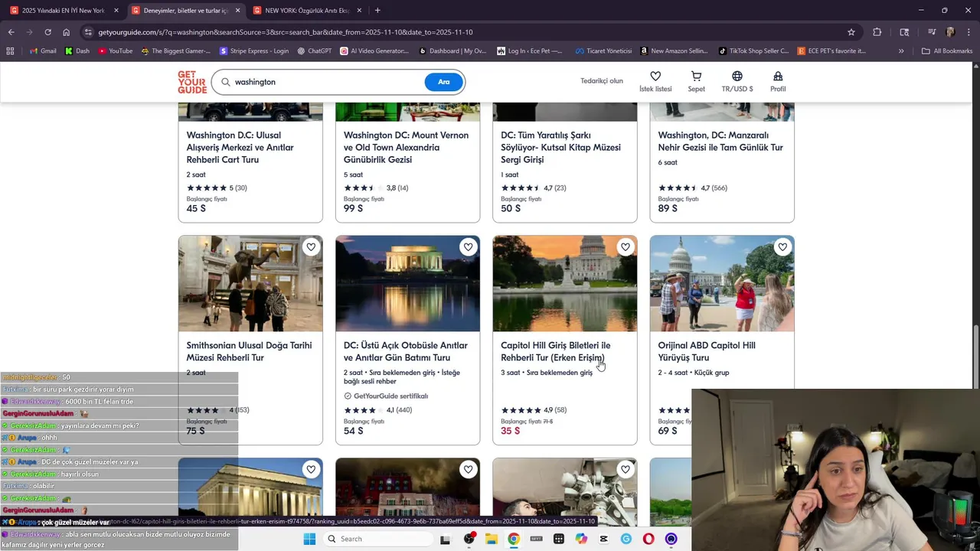Toggle heart on bottom row camera equipment card

point(626,470)
